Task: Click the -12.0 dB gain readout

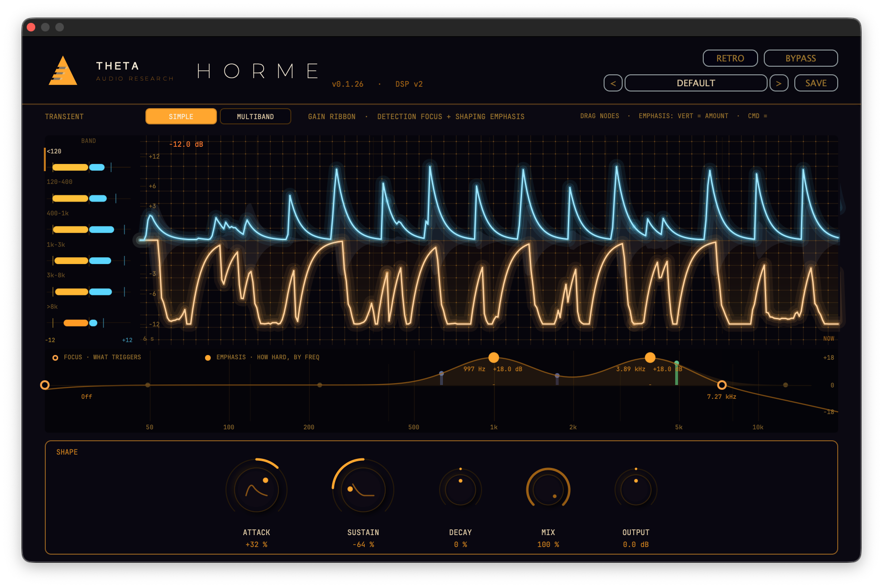Action: pyautogui.click(x=186, y=144)
